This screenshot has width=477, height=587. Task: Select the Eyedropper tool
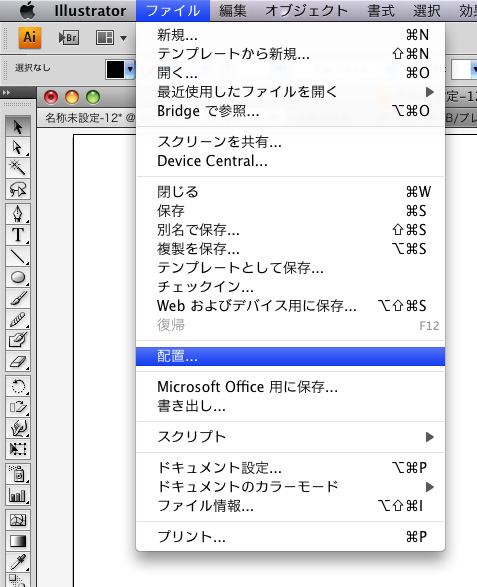[18, 562]
